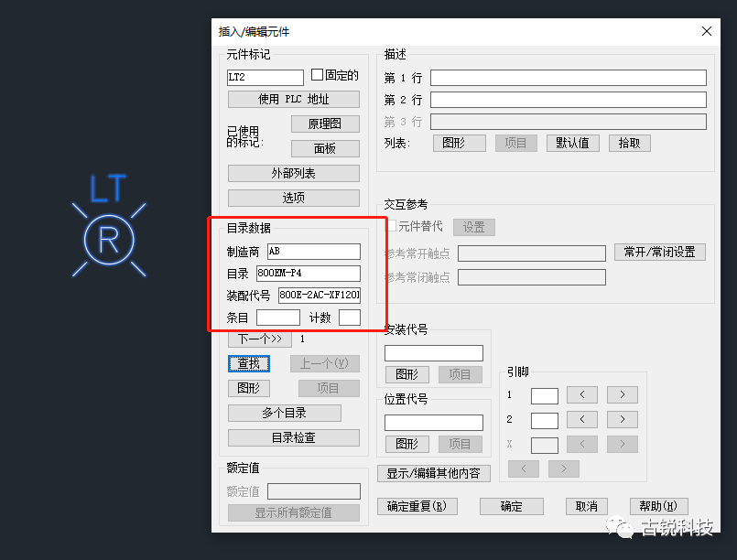Click the 常开/常闭设置 button
This screenshot has height=560, width=737.
pyautogui.click(x=659, y=252)
